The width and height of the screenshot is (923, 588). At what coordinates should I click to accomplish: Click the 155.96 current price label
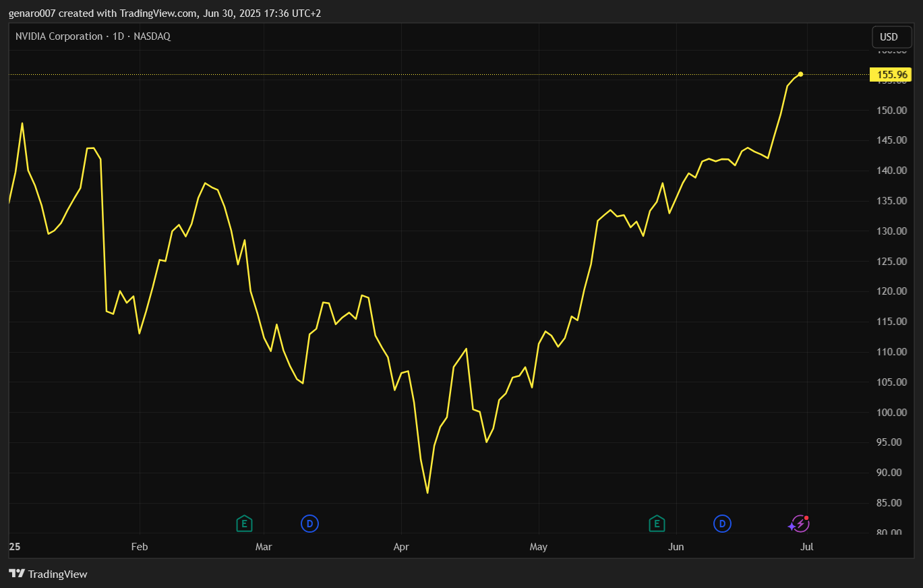pos(891,75)
